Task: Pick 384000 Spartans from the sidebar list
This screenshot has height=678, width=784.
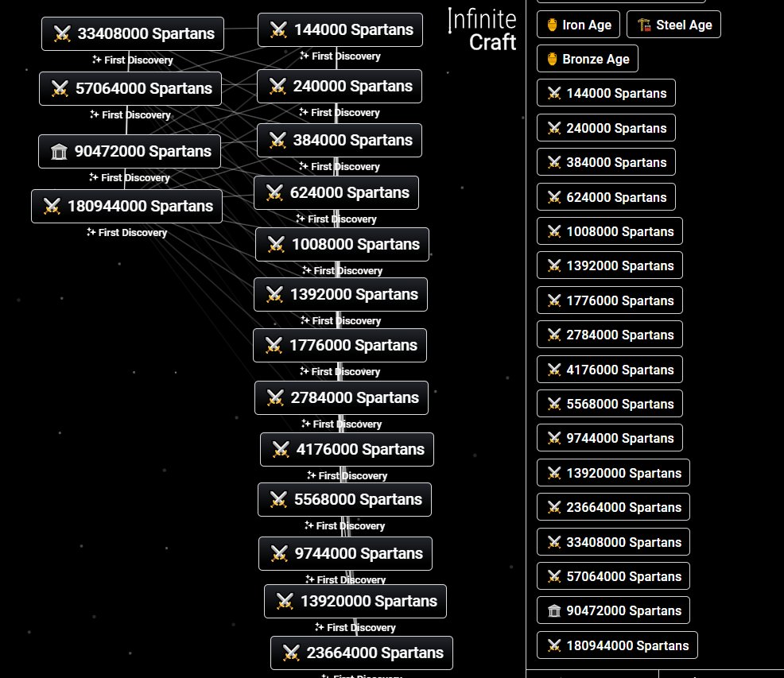Action: tap(606, 162)
